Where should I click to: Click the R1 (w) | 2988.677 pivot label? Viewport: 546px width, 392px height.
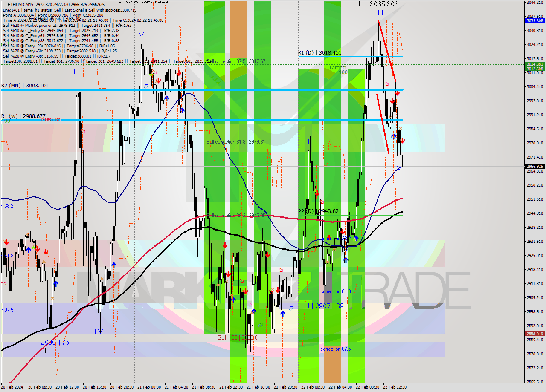(23, 116)
